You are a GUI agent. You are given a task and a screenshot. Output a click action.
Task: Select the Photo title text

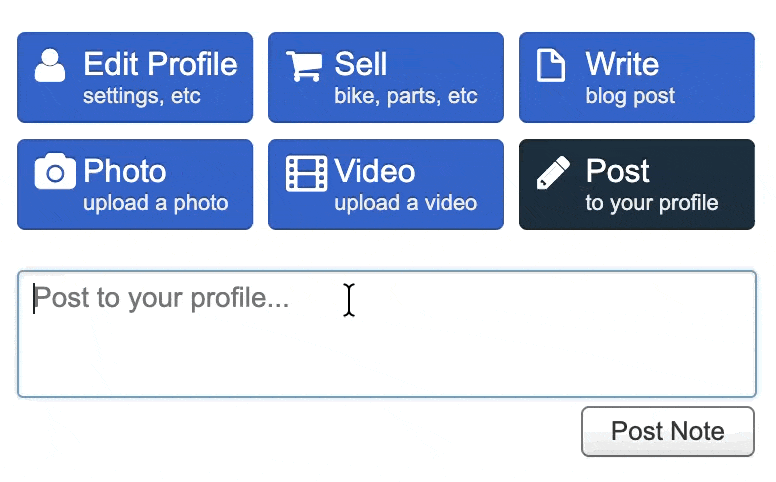click(x=125, y=171)
